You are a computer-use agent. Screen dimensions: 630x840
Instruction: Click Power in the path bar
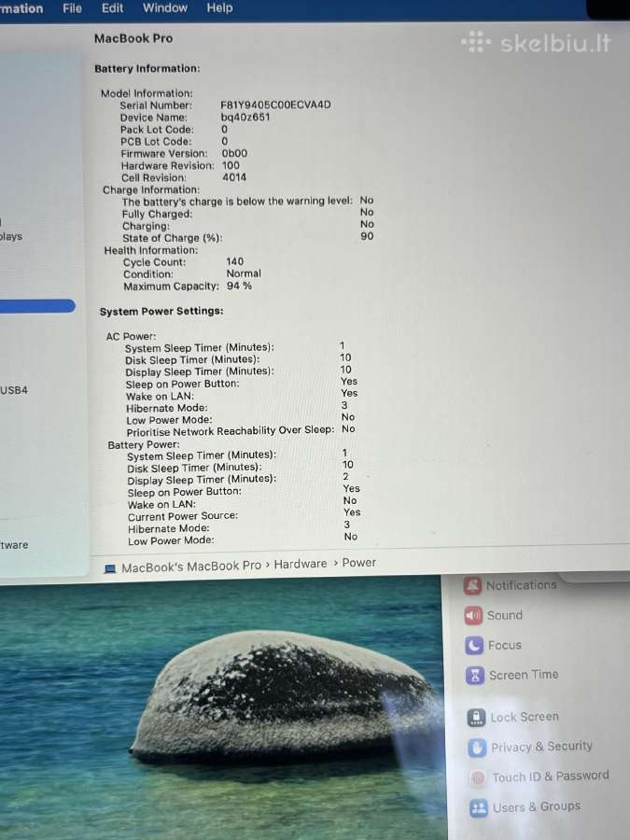[x=359, y=563]
